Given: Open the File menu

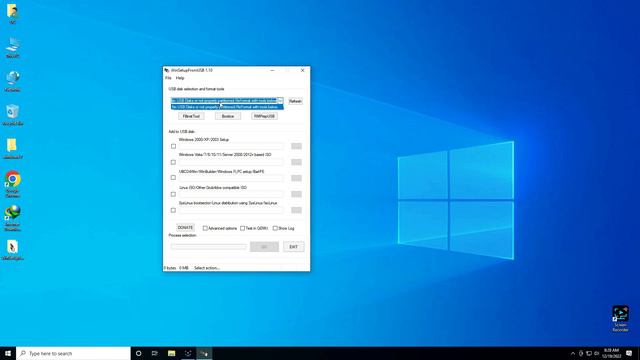Looking at the screenshot, I should point(168,78).
